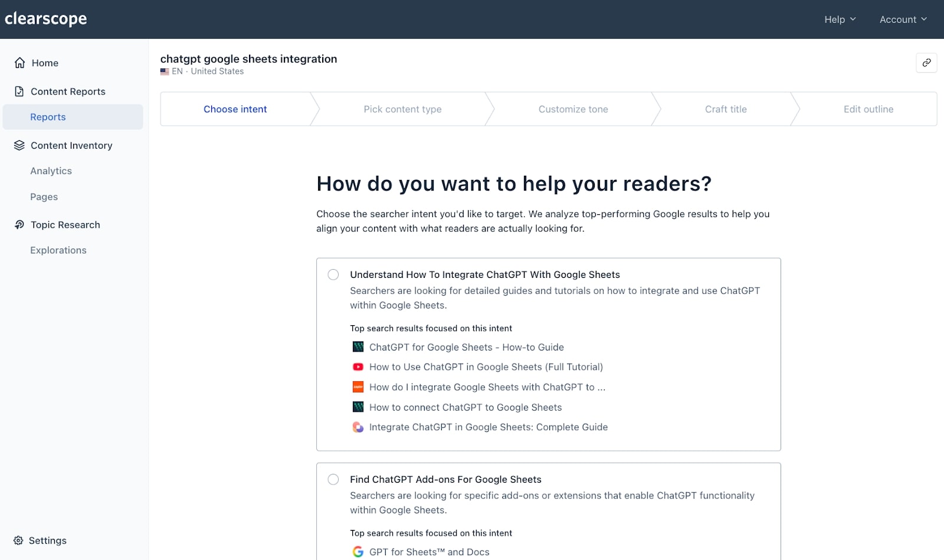Viewport: 944px width, 560px height.
Task: Open Reports in the sidebar
Action: pos(73,117)
